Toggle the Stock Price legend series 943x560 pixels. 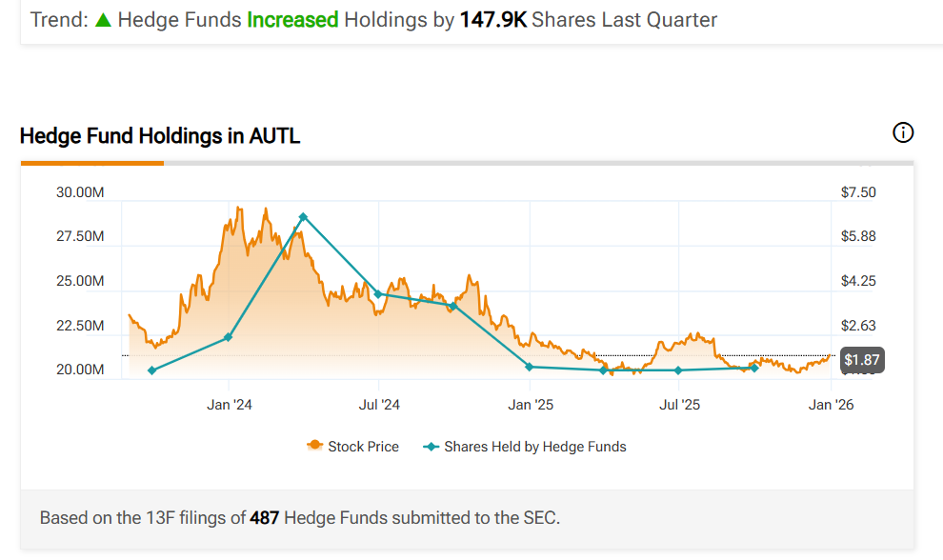tap(352, 446)
